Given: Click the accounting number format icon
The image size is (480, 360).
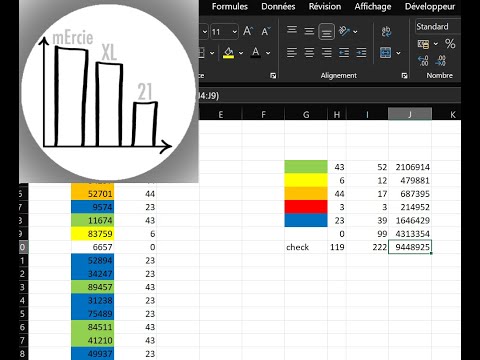Looking at the screenshot, I should coord(423,44).
